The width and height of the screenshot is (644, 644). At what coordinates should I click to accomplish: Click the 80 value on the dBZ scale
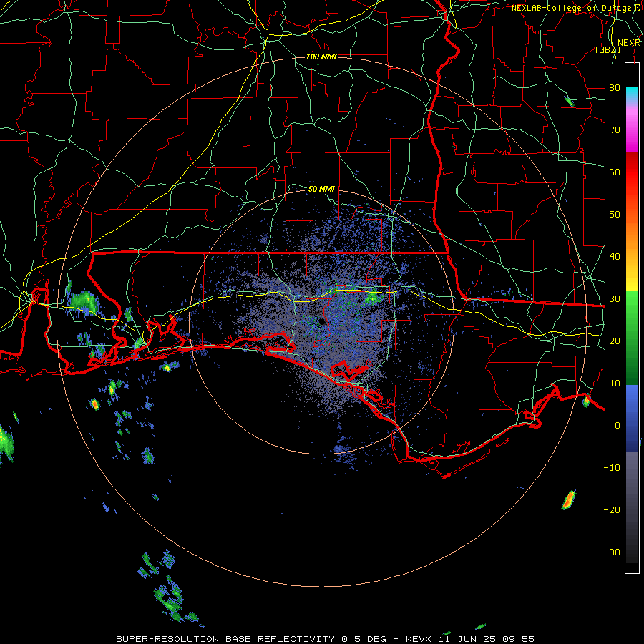615,87
